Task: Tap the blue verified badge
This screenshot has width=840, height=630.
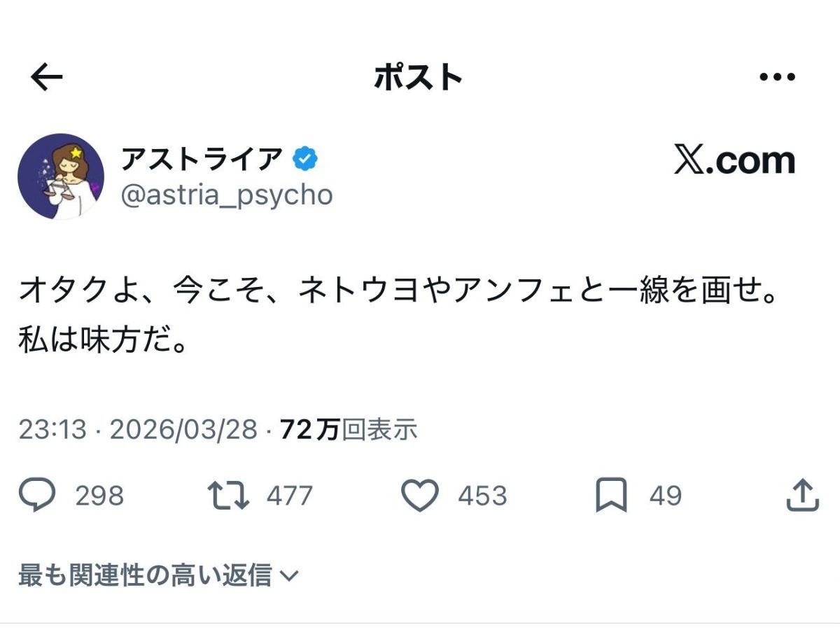Action: point(305,160)
